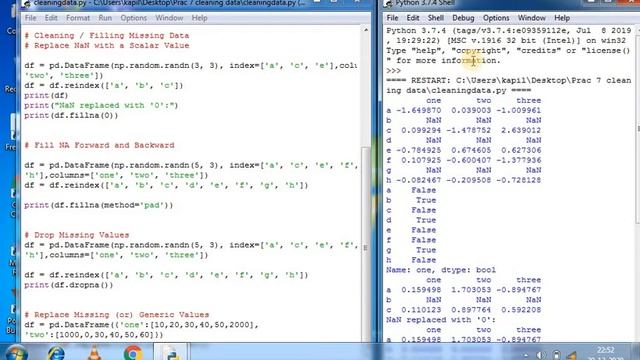Open Google Chrome from the taskbar
This screenshot has width=640, height=360.
pos(133,353)
